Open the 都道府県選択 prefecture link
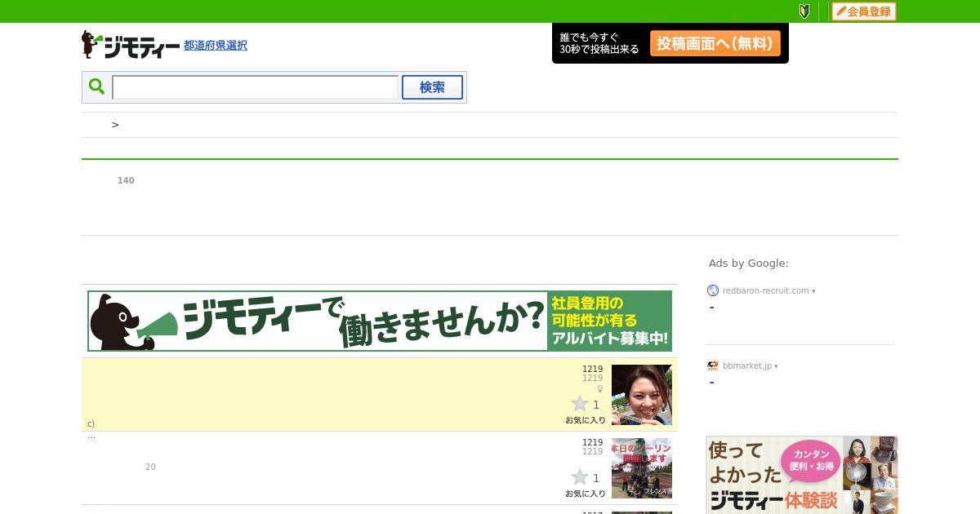This screenshot has height=514, width=980. 216,46
